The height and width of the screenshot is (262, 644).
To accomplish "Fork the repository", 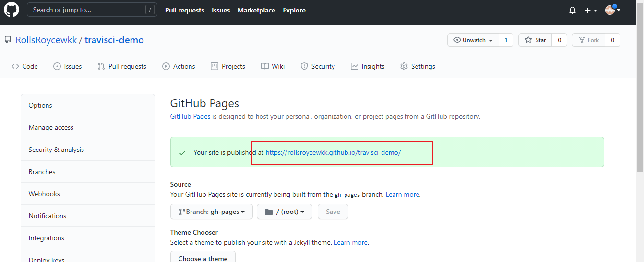I will [x=588, y=40].
